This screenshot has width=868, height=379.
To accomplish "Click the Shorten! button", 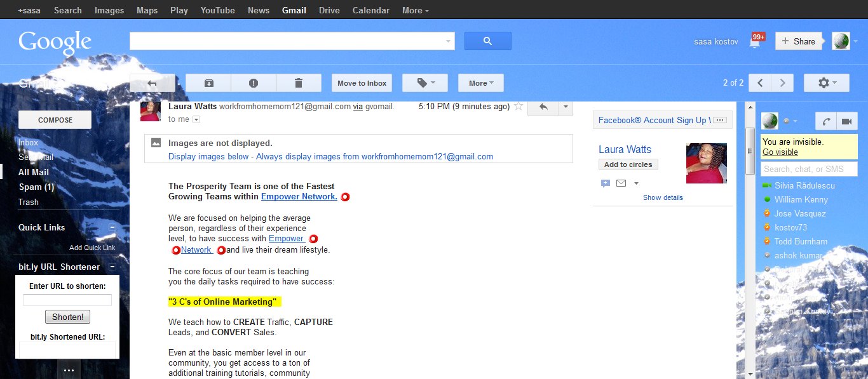I will click(67, 317).
